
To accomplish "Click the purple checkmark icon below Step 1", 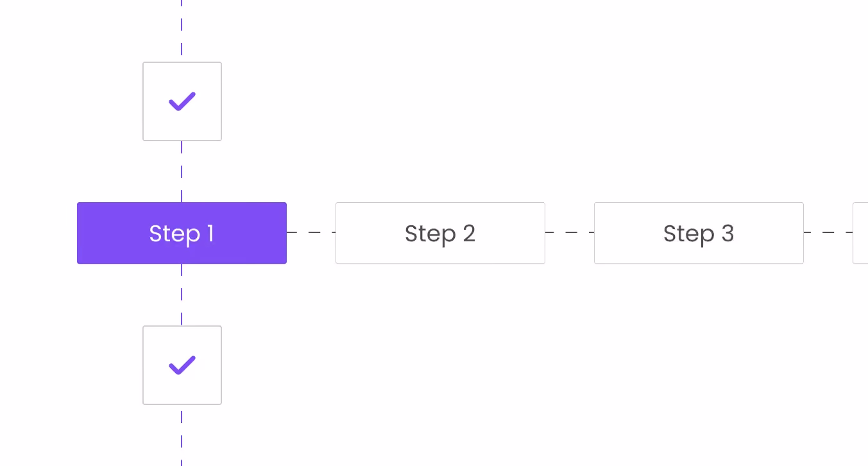I will coord(182,365).
